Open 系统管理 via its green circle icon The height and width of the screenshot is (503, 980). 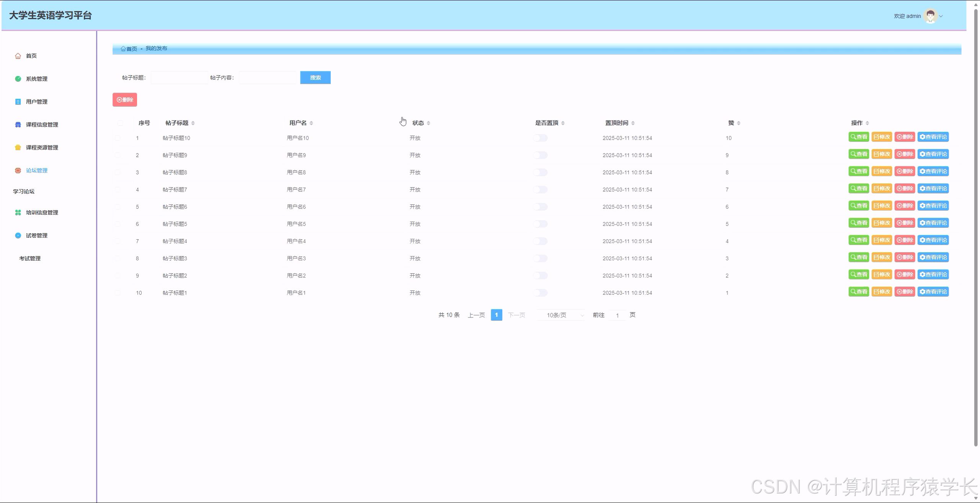18,78
